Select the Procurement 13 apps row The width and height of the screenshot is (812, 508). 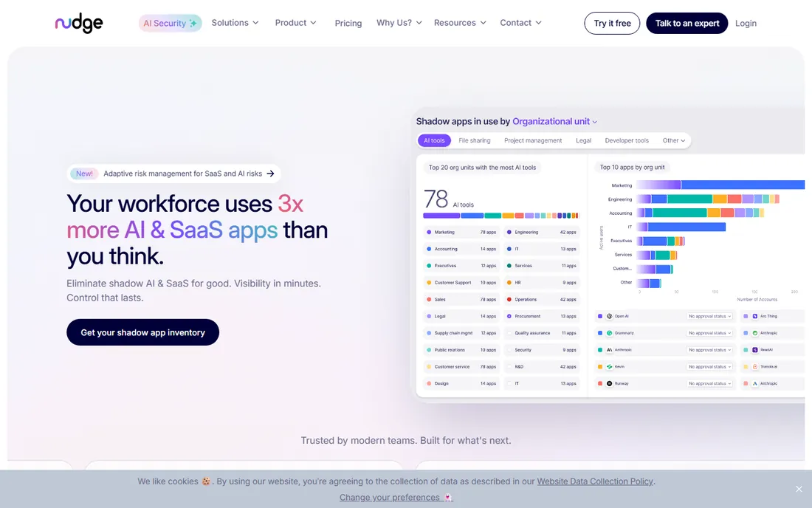tap(541, 316)
